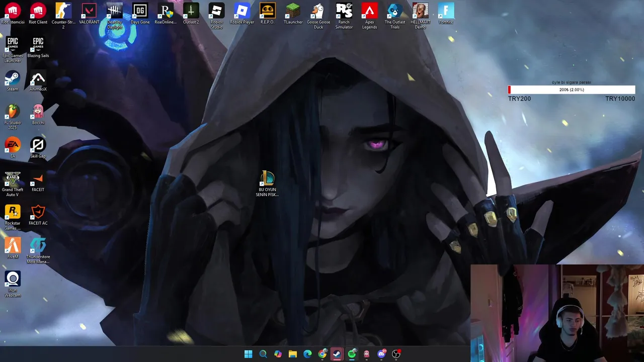This screenshot has width=644, height=362.
Task: Click the Dead by Daylight shortcut
Action: 115,16
